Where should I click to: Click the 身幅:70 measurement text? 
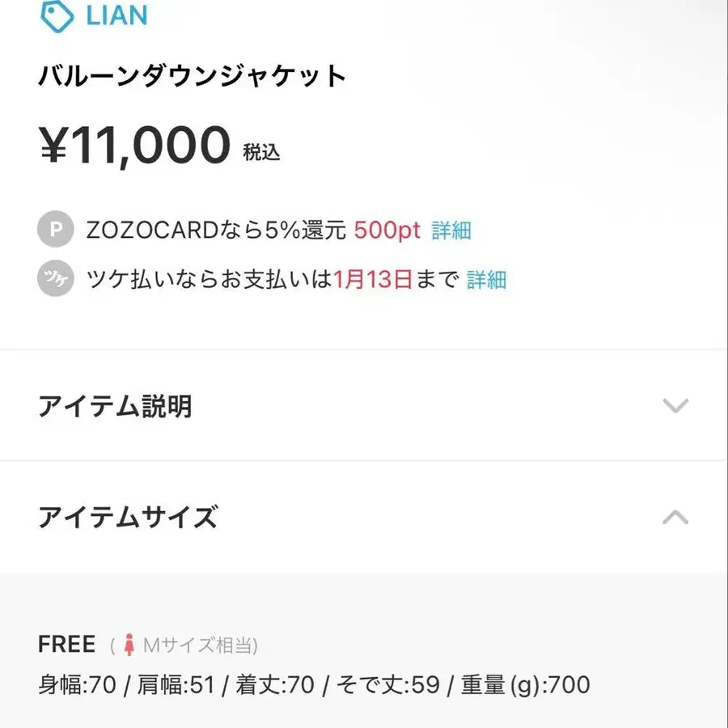(x=77, y=684)
